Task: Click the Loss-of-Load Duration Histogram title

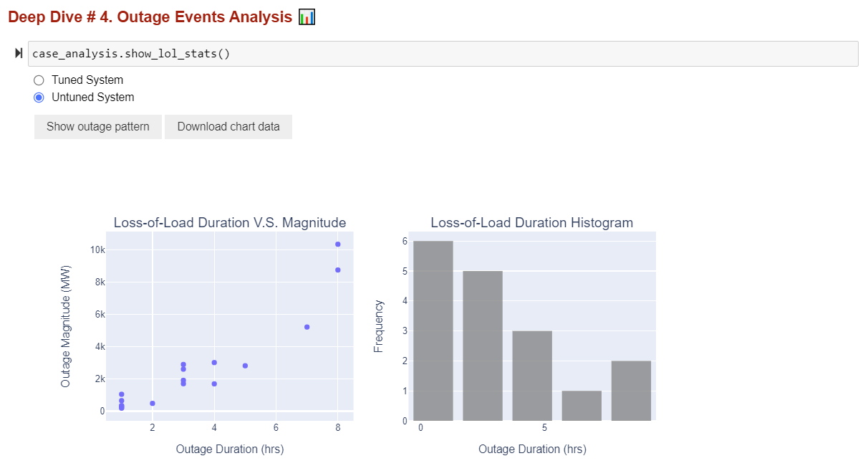Action: point(532,223)
